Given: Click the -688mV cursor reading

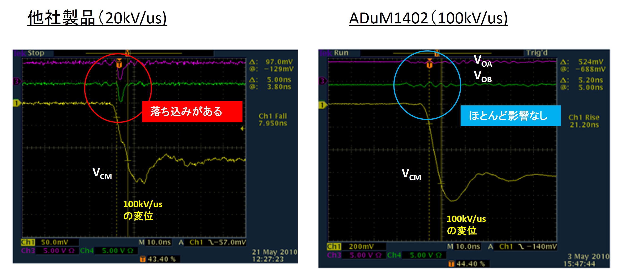Looking at the screenshot, I should point(590,69).
